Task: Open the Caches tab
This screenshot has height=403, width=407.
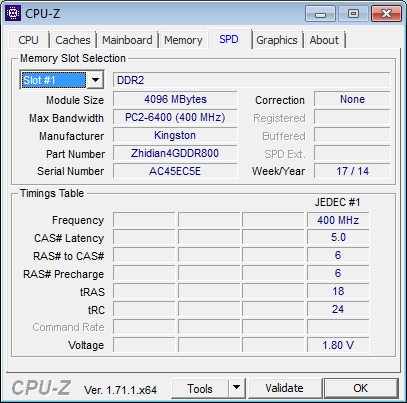Action: click(73, 40)
